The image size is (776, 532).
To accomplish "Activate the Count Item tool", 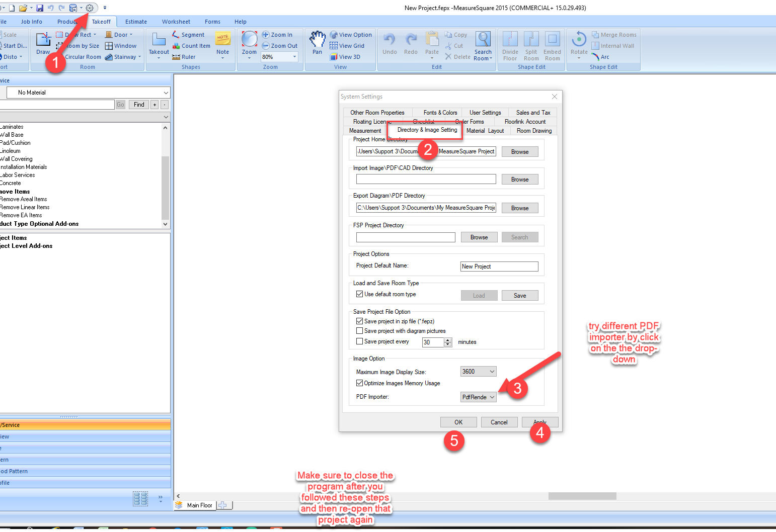I will tap(191, 46).
